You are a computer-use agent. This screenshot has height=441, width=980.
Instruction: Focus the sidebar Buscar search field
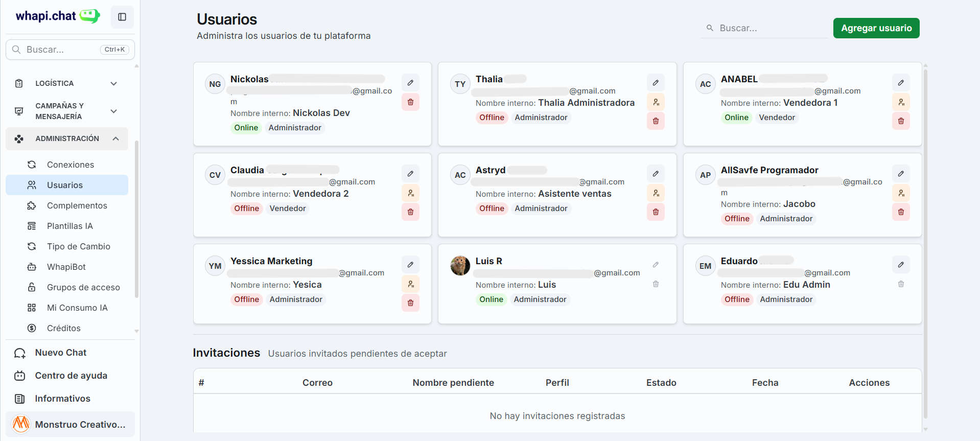click(70, 50)
